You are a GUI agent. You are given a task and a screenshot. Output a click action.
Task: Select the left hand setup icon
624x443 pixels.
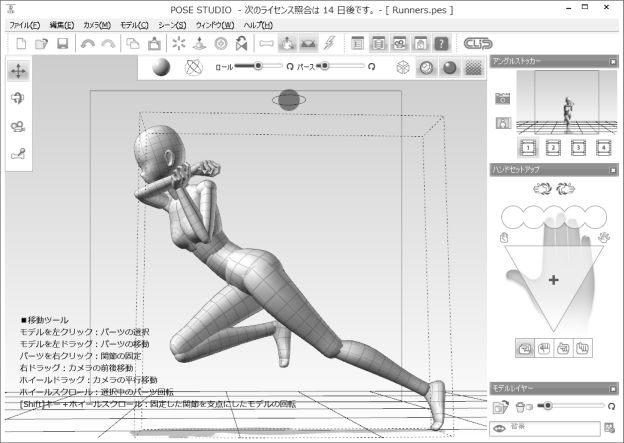[x=542, y=188]
